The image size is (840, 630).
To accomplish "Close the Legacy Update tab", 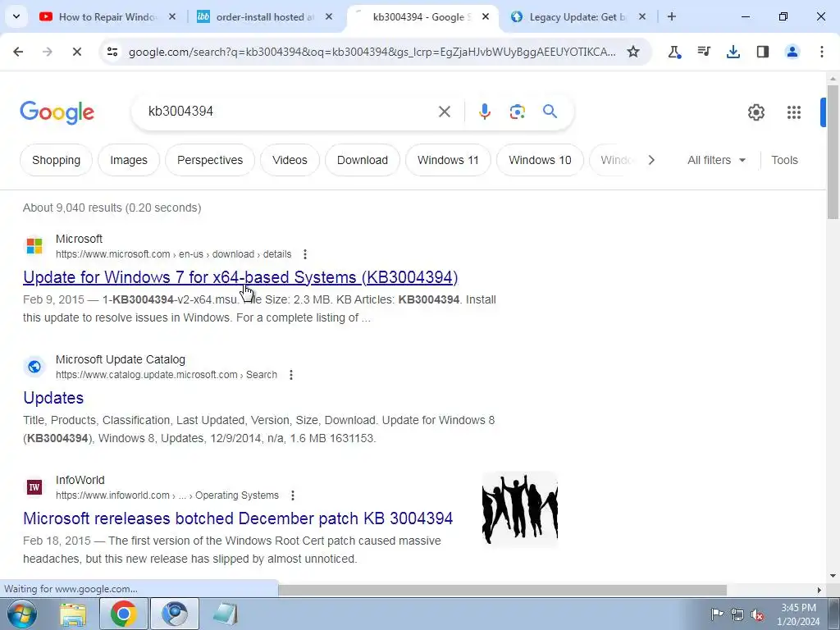I will click(x=642, y=16).
